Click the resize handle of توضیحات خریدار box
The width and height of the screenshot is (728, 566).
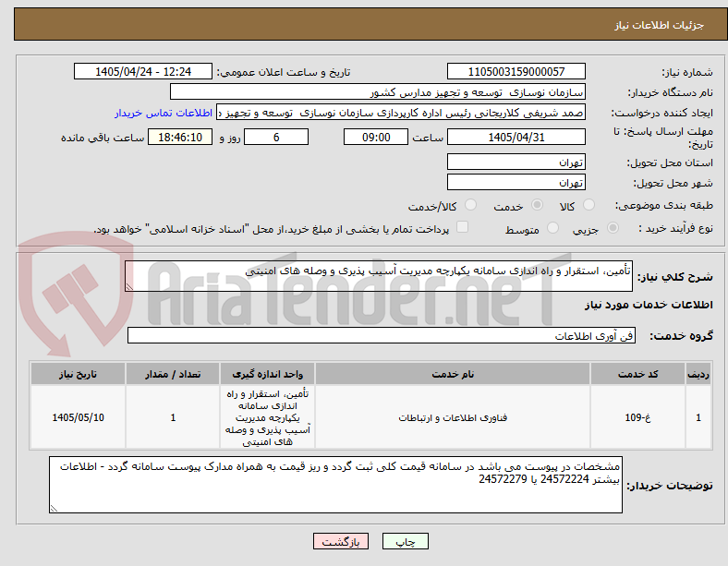[54, 509]
